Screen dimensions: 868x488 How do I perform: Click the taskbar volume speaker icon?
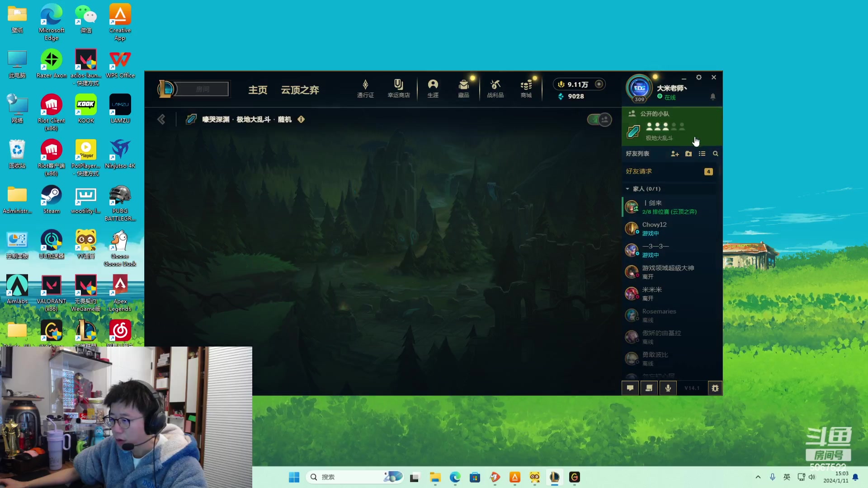812,477
